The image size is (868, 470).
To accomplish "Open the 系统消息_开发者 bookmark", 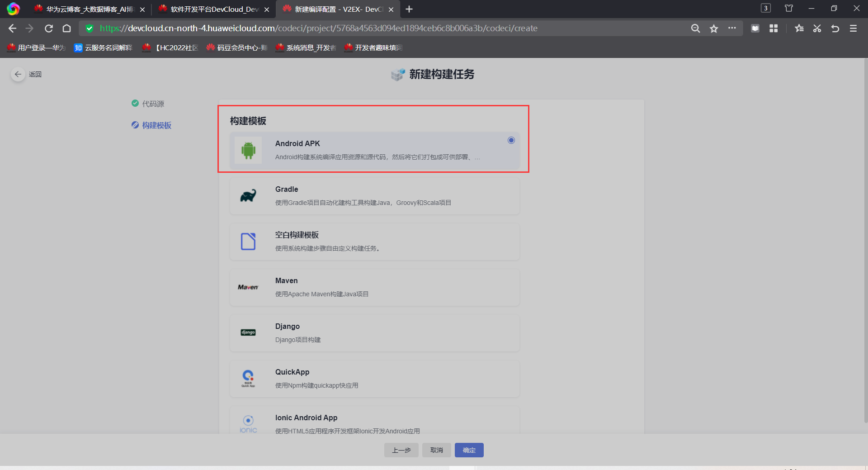I will pos(306,47).
